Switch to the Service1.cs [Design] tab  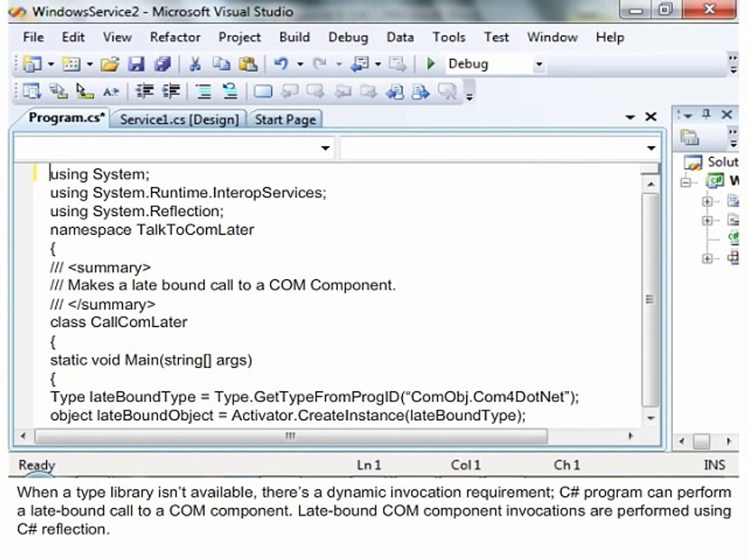(179, 120)
